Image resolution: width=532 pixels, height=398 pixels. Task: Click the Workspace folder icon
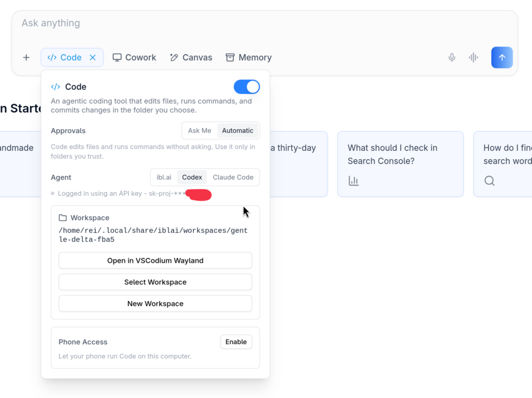point(63,218)
